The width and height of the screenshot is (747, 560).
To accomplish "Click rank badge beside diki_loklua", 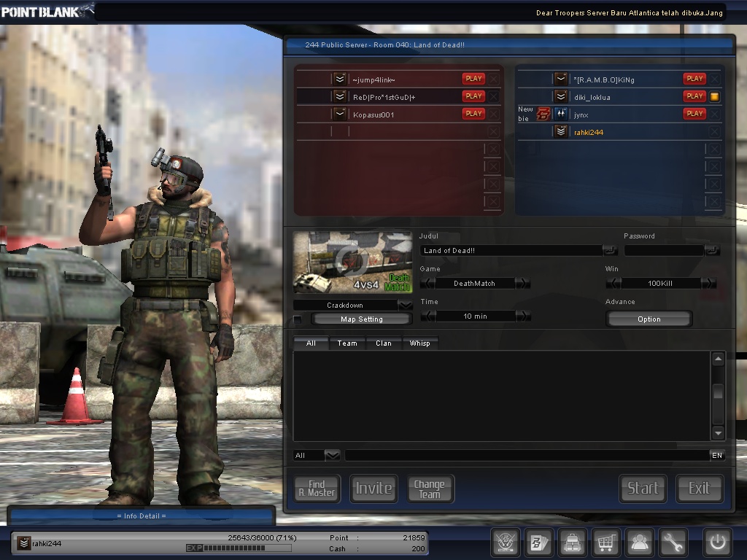I will pyautogui.click(x=561, y=97).
